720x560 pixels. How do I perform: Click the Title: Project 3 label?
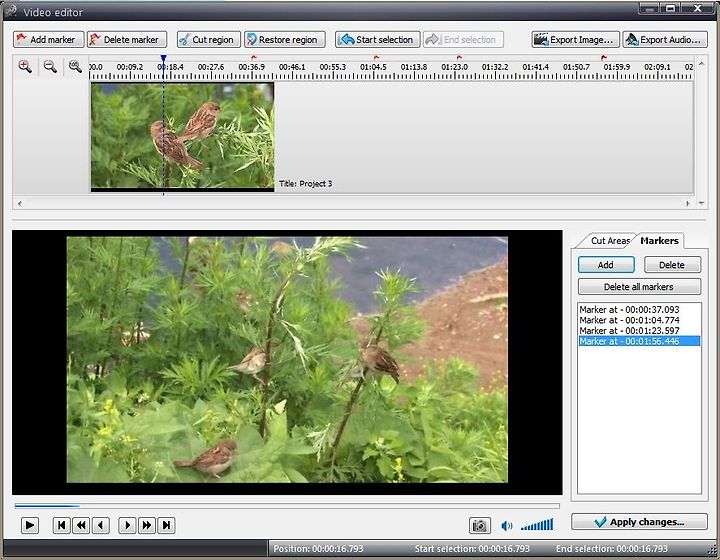click(305, 184)
